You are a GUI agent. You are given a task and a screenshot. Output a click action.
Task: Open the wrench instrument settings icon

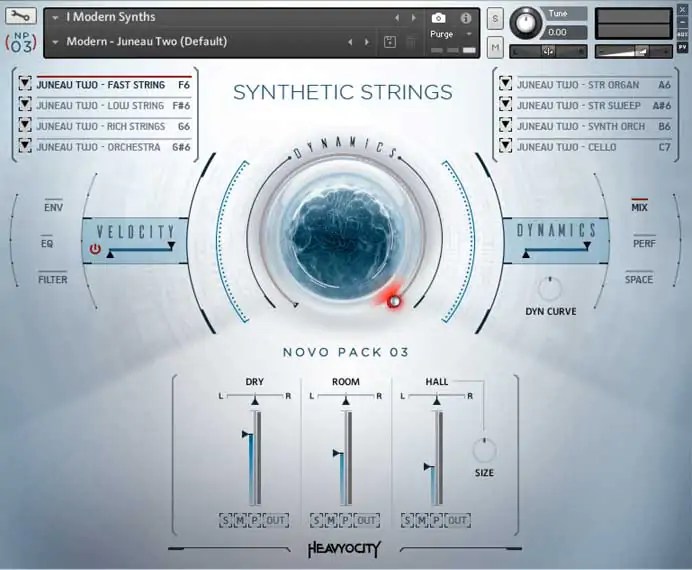pos(20,16)
